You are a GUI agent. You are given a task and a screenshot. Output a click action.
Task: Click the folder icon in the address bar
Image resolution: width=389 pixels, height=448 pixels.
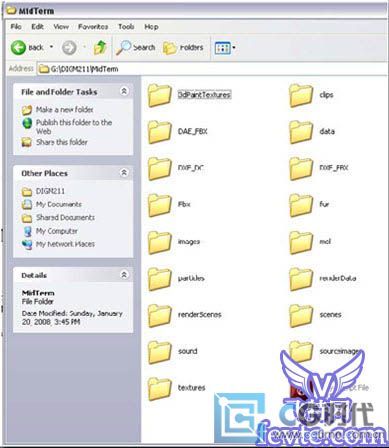44,69
